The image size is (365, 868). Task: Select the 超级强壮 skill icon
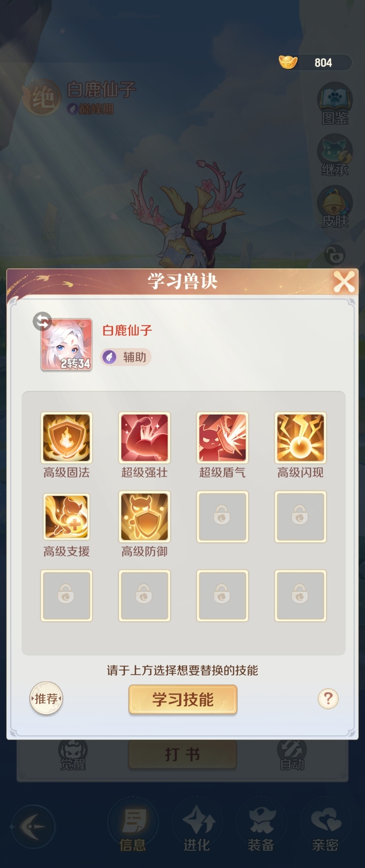pos(144,438)
